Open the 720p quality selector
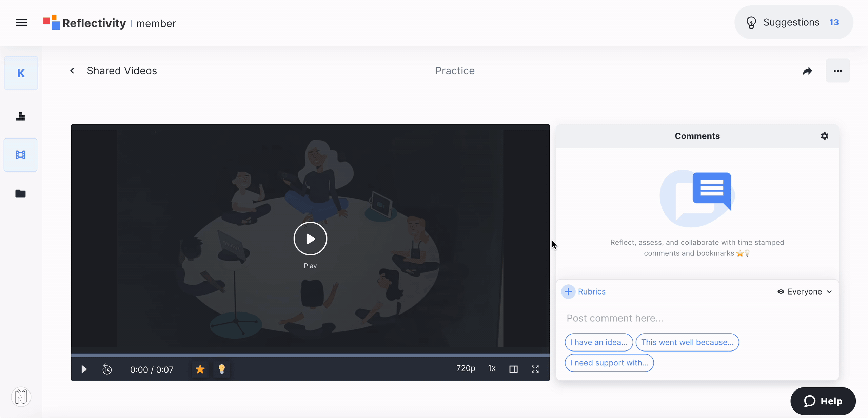This screenshot has height=418, width=868. (x=466, y=368)
